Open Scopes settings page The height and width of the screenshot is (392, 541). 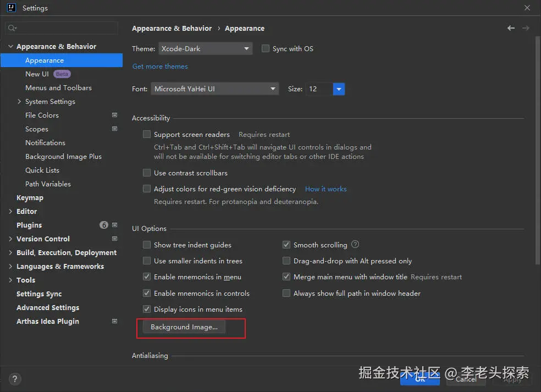tap(37, 129)
